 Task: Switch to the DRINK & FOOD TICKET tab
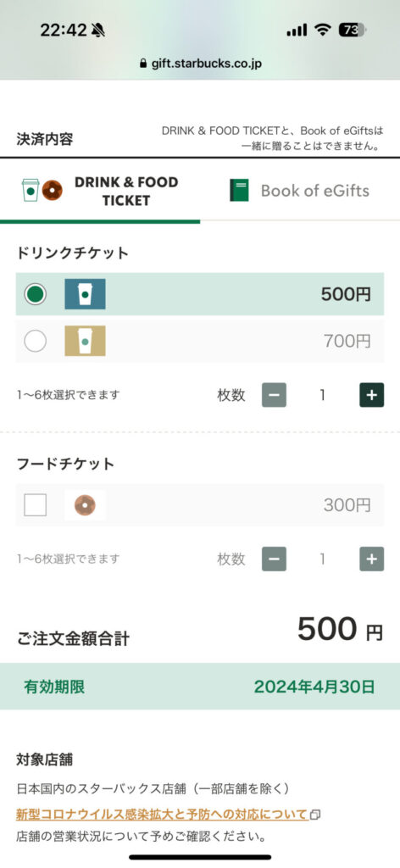pos(100,191)
